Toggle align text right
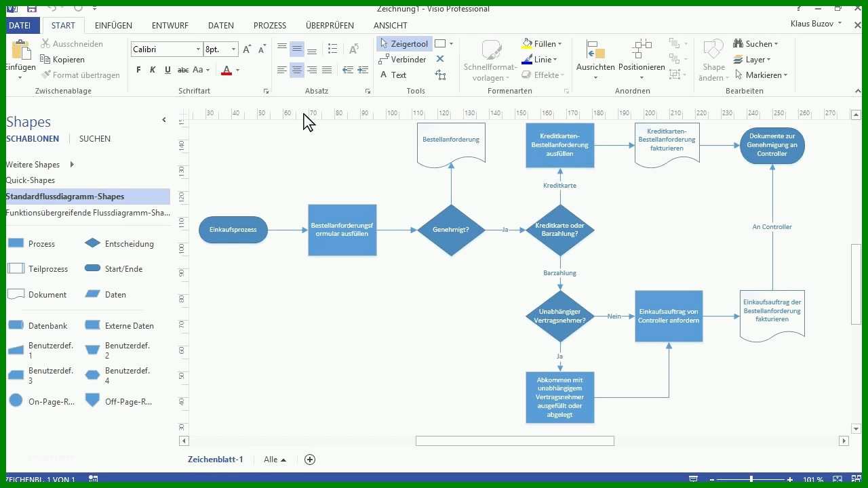This screenshot has width=868, height=488. coord(312,70)
